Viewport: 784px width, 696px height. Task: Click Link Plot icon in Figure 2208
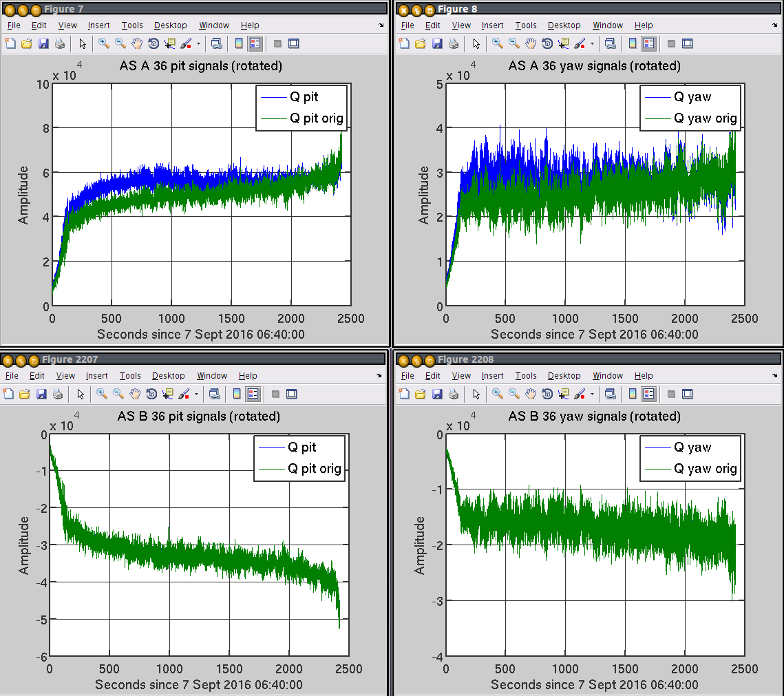coord(611,394)
